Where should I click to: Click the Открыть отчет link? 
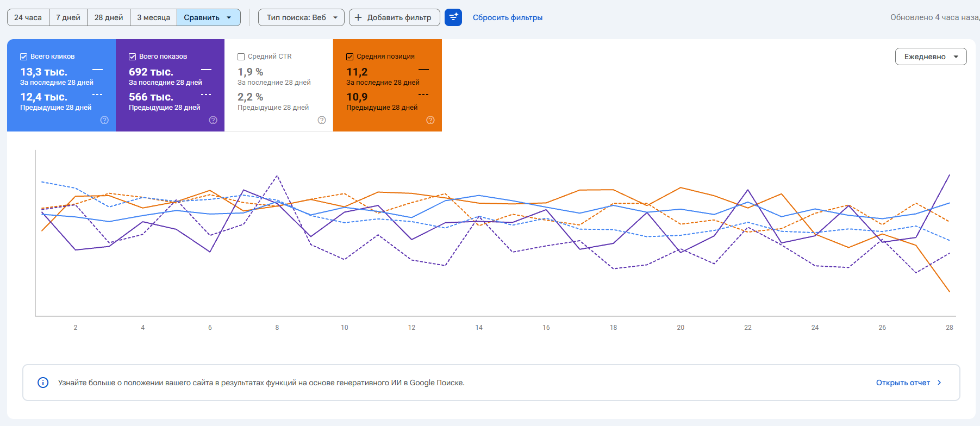(x=903, y=383)
